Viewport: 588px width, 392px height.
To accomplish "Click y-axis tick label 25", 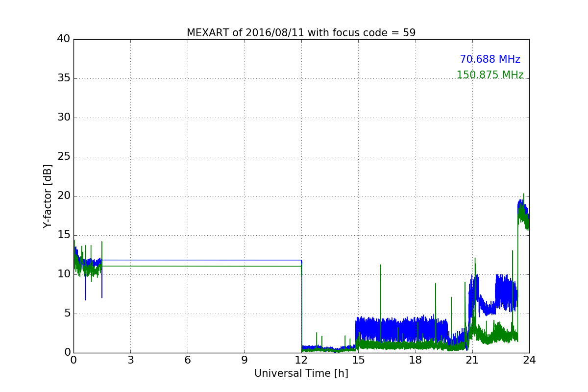I will 64,157.
